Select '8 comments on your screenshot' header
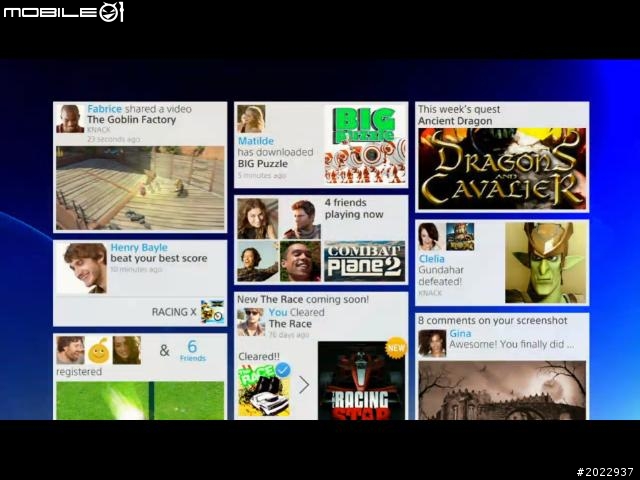 pyautogui.click(x=493, y=320)
